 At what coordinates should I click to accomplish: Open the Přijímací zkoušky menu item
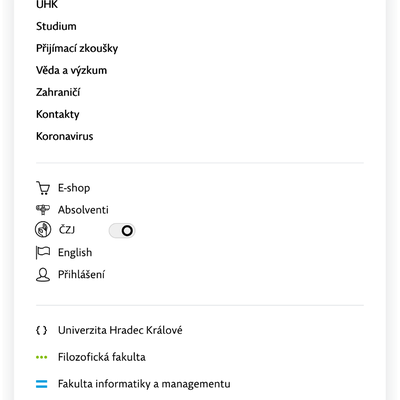77,49
